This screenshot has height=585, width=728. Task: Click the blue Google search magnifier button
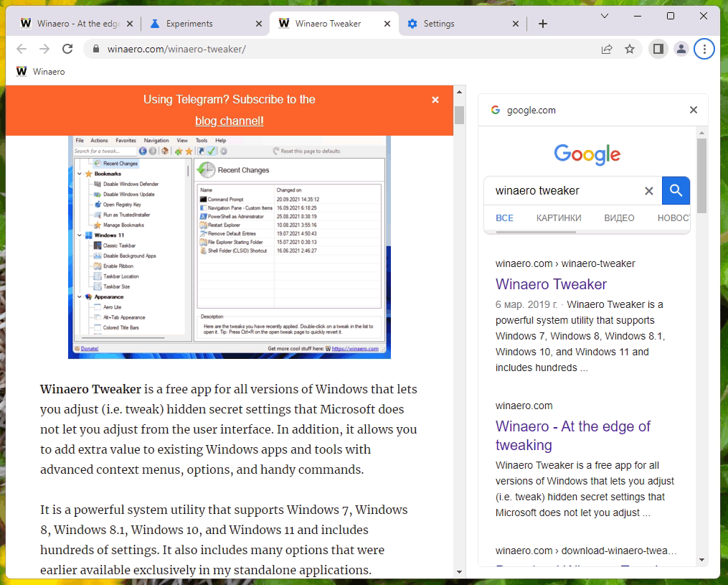point(676,190)
